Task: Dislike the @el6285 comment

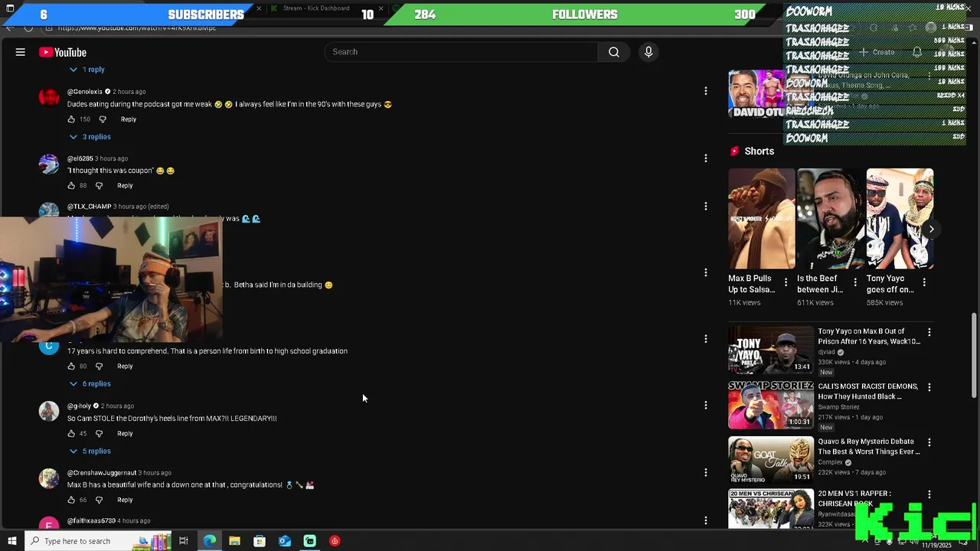Action: tap(99, 186)
